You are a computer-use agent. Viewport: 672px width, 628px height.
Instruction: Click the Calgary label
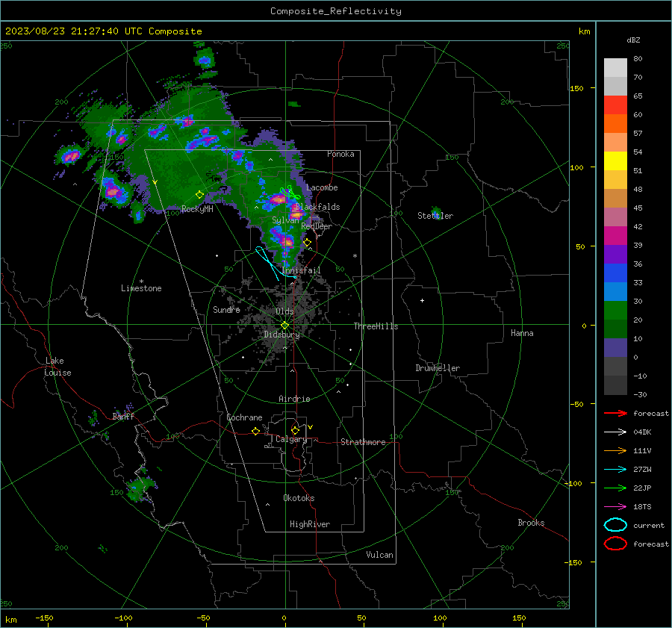coord(291,439)
